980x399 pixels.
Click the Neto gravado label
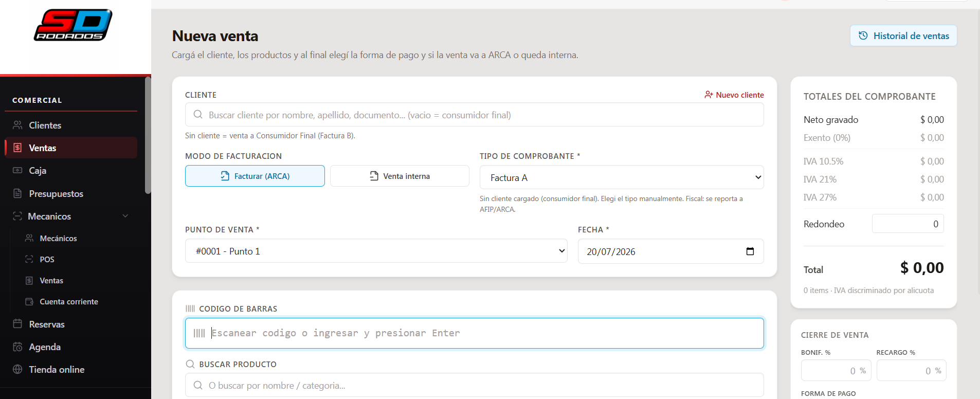(831, 120)
